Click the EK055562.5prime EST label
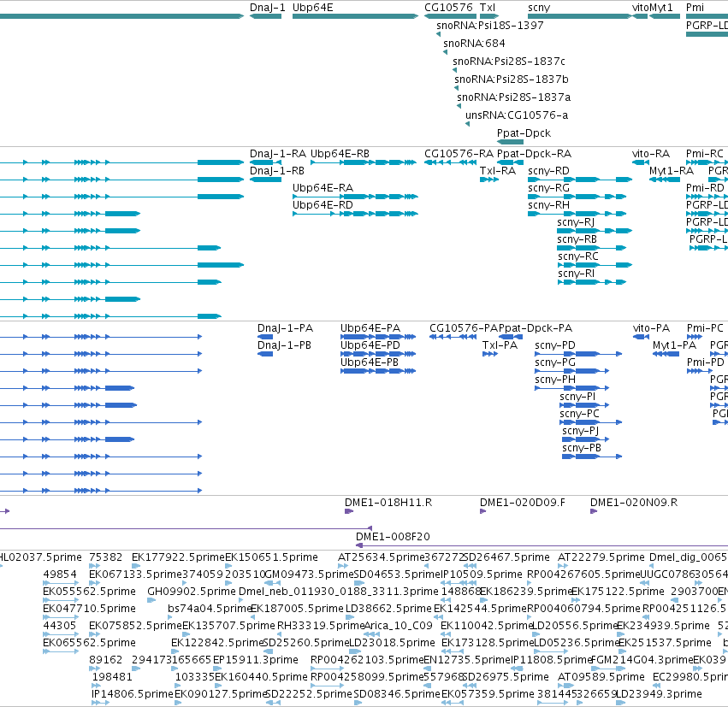 [x=89, y=592]
